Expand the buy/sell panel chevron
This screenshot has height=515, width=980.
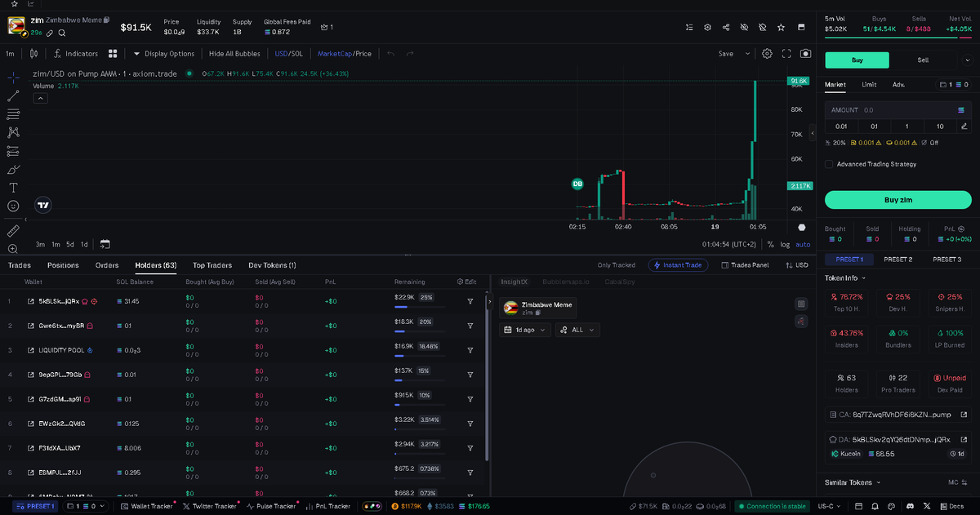point(967,60)
